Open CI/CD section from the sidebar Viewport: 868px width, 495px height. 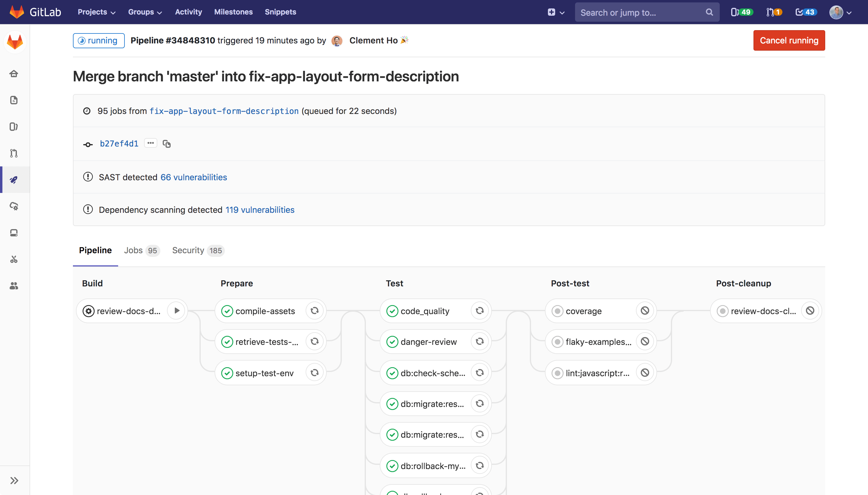point(14,179)
